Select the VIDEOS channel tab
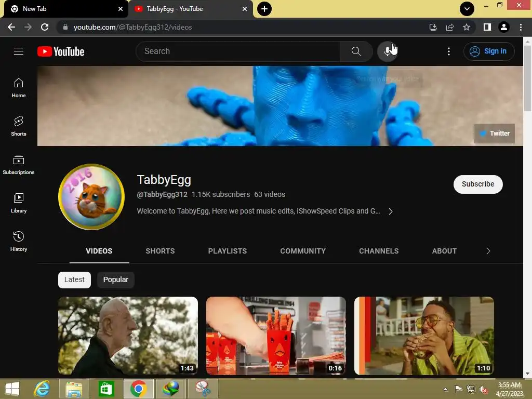The width and height of the screenshot is (532, 399). pos(99,251)
